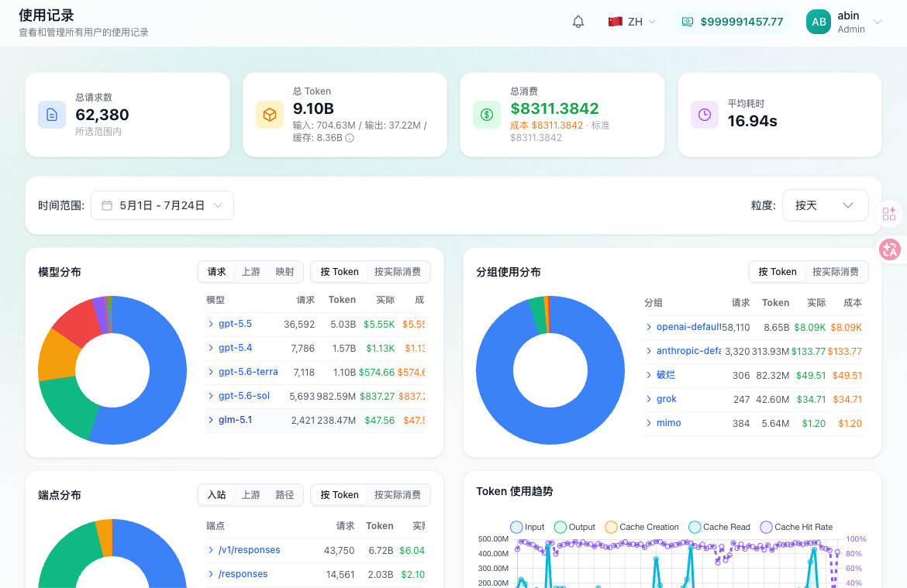Expand the mimo group row
This screenshot has height=588, width=907.
tap(648, 423)
